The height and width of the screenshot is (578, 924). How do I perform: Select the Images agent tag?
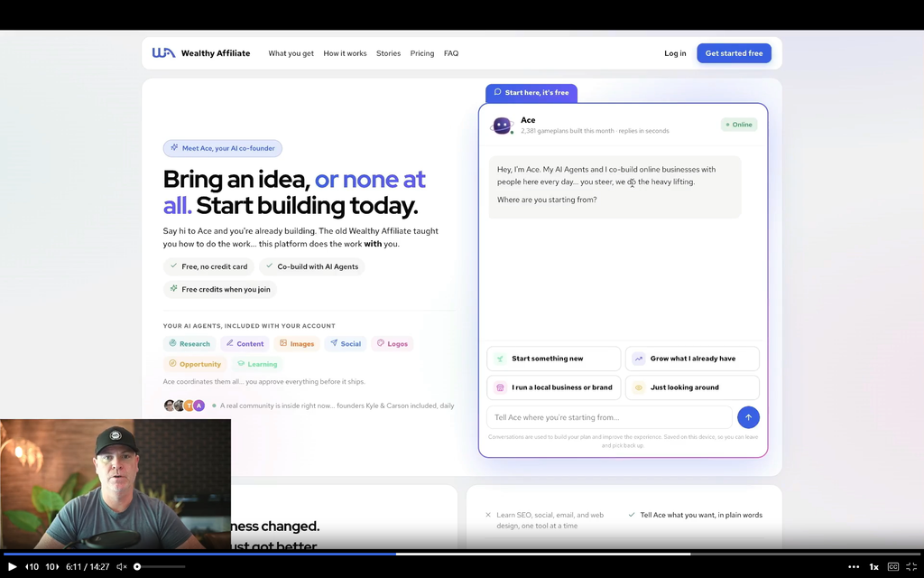click(x=296, y=344)
